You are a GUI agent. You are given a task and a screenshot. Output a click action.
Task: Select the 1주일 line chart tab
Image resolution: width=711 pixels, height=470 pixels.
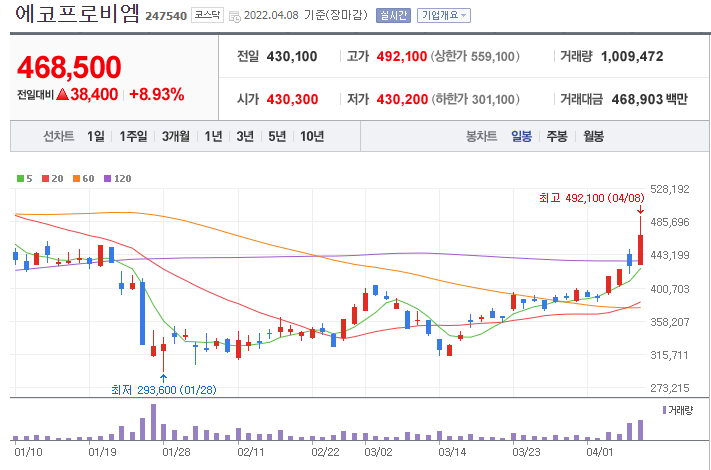coord(133,136)
